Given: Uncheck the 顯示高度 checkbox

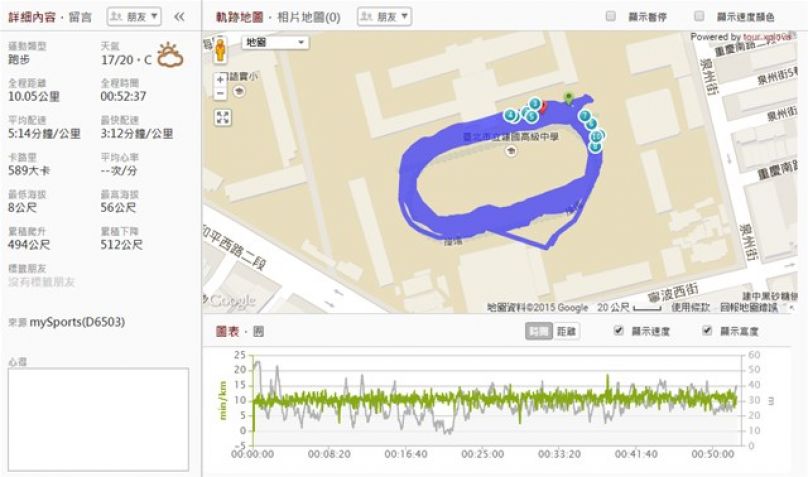Looking at the screenshot, I should [708, 330].
